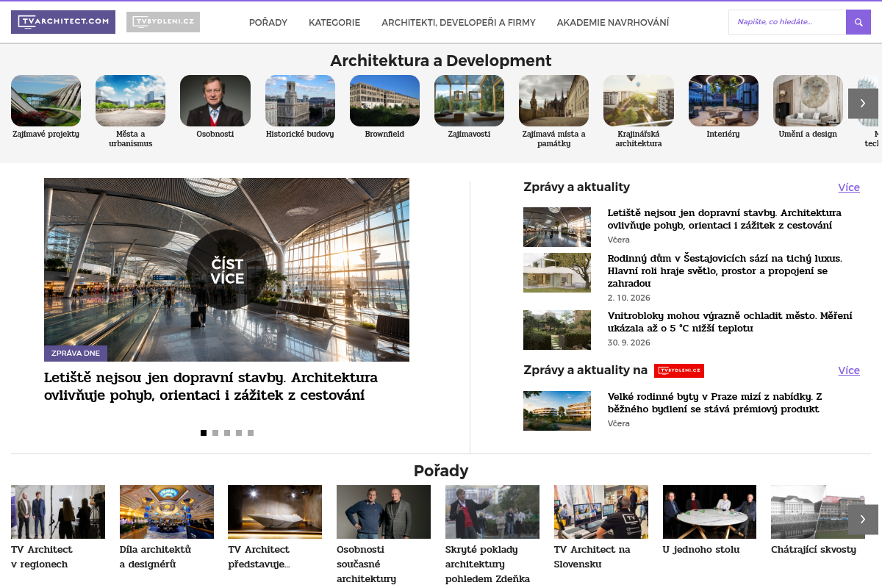
Task: Open the Prague apartments thumbnail
Action: (x=557, y=411)
